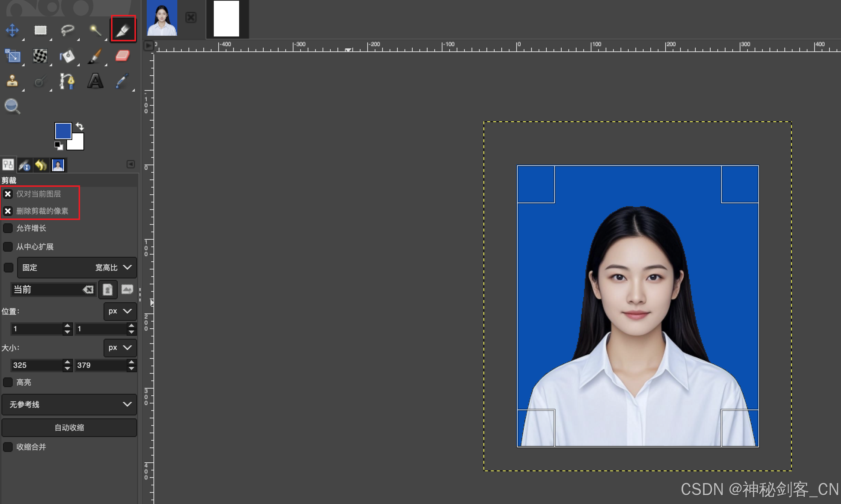
Task: Select the Move tool
Action: [x=12, y=30]
